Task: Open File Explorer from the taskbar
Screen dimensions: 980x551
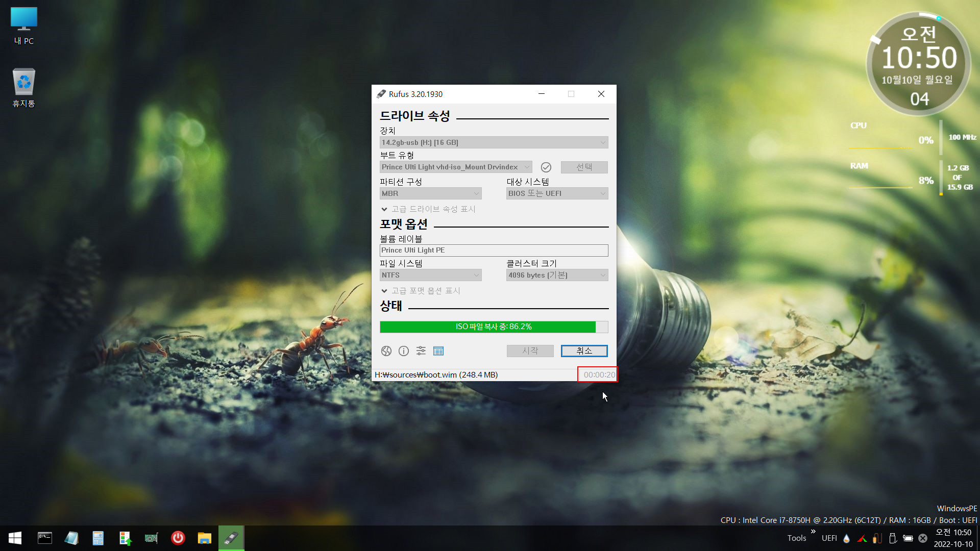Action: click(205, 538)
